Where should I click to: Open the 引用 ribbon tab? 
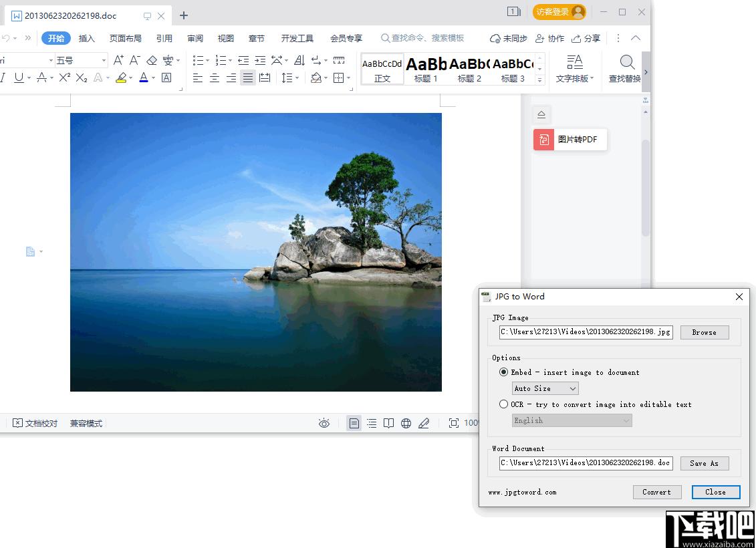[x=164, y=38]
